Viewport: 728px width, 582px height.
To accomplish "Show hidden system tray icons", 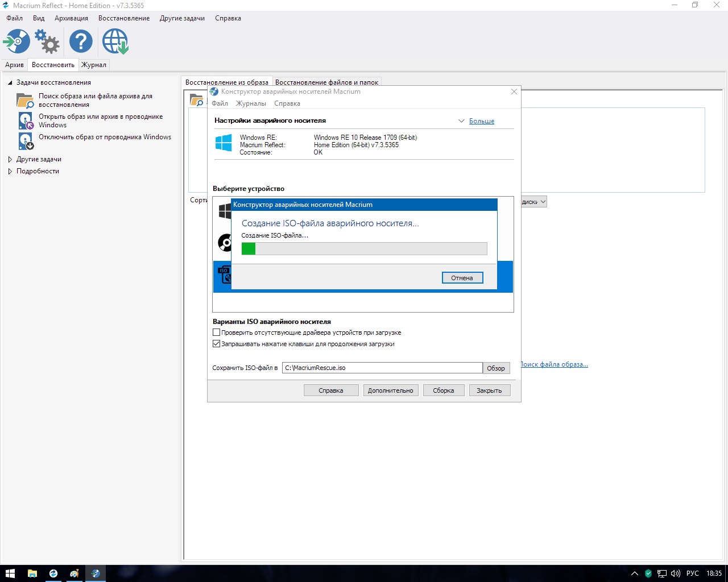I will click(x=635, y=573).
